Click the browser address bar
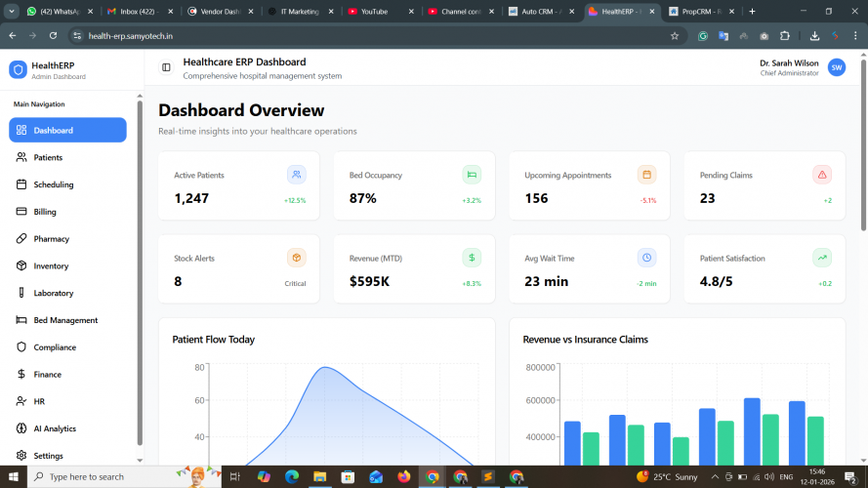The height and width of the screenshot is (488, 868). 377,36
